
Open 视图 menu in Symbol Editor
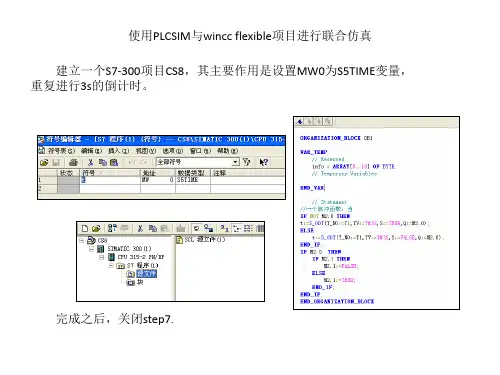coord(146,151)
